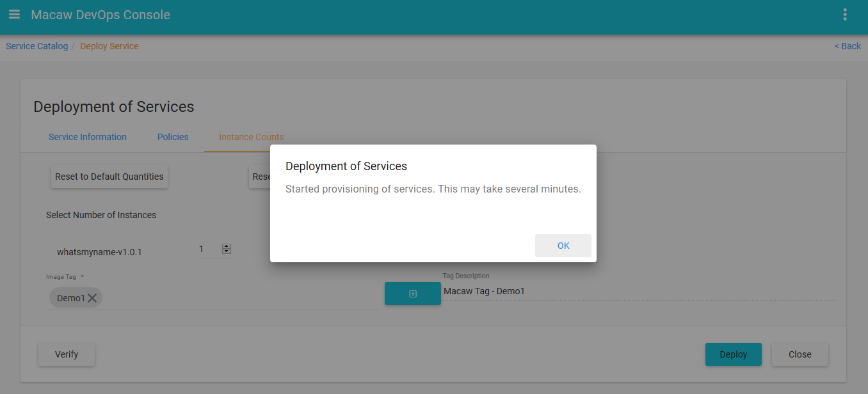Edit the Tag Description text field
Image resolution: width=868 pixels, height=394 pixels.
[637, 292]
